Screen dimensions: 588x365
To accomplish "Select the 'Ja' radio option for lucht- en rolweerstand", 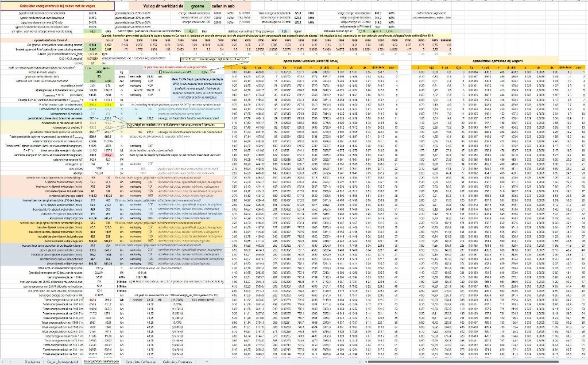I will (x=87, y=68).
